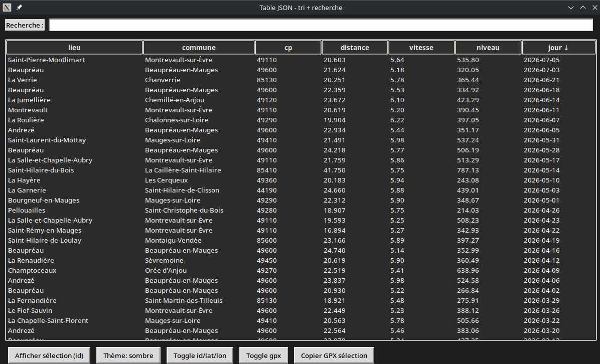Click vitesse value 6.10

397,100
